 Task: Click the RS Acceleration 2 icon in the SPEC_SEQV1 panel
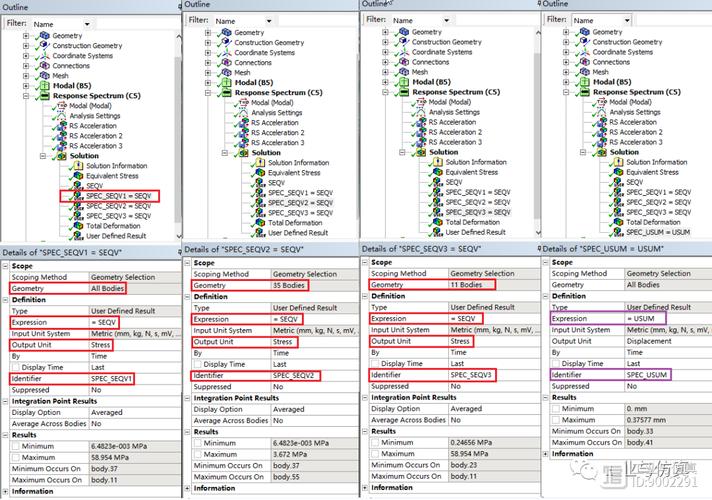61,136
